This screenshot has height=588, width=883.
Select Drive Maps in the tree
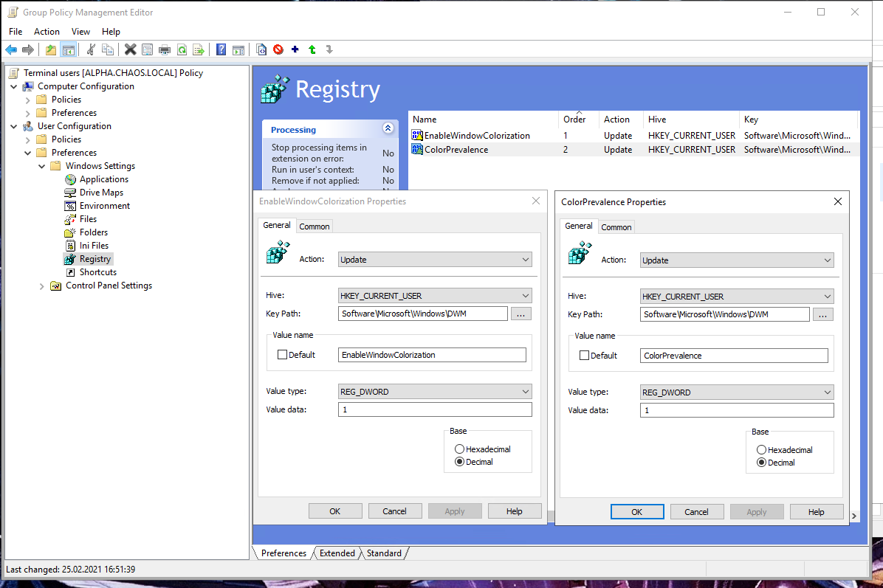(x=101, y=193)
